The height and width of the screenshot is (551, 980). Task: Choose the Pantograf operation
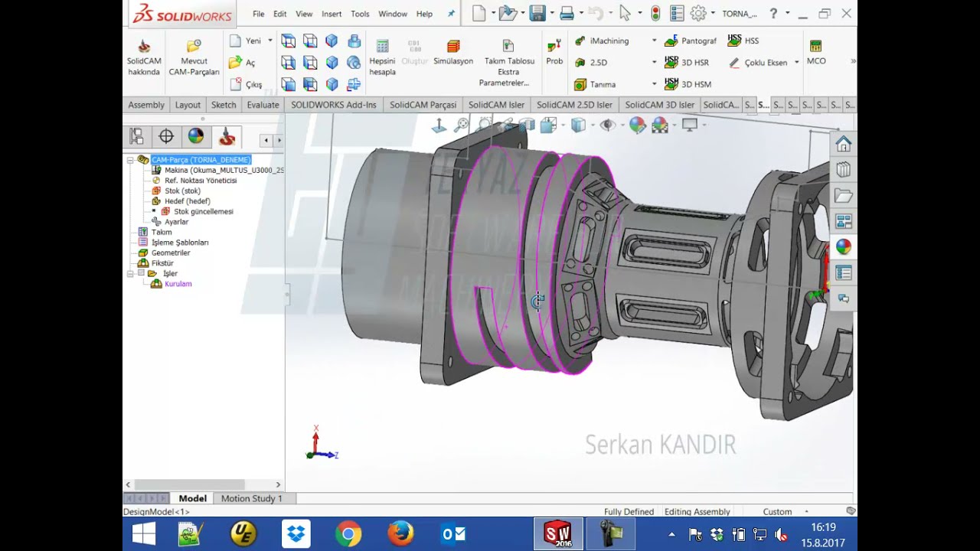coord(691,41)
